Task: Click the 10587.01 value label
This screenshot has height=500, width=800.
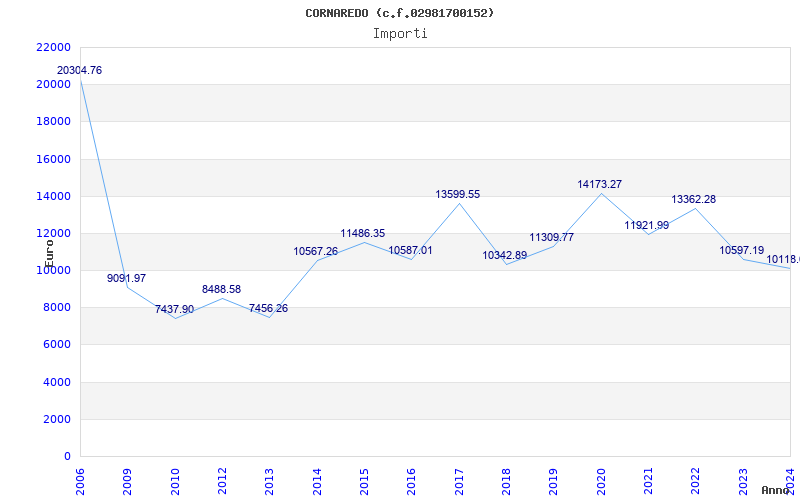Action: coord(410,251)
